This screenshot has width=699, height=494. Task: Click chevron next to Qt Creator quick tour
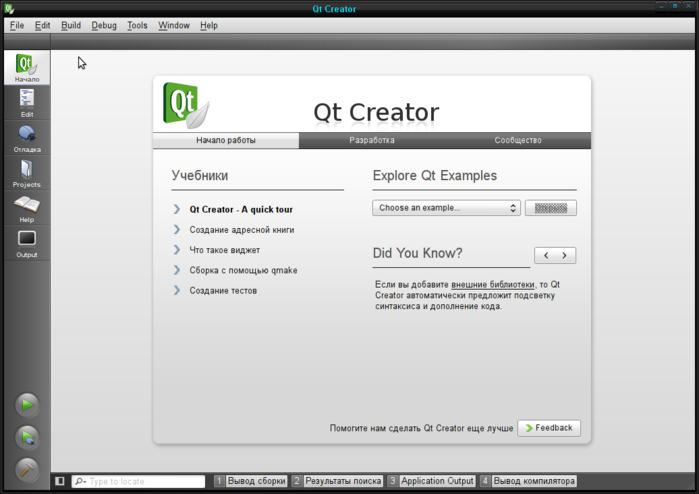(x=177, y=209)
